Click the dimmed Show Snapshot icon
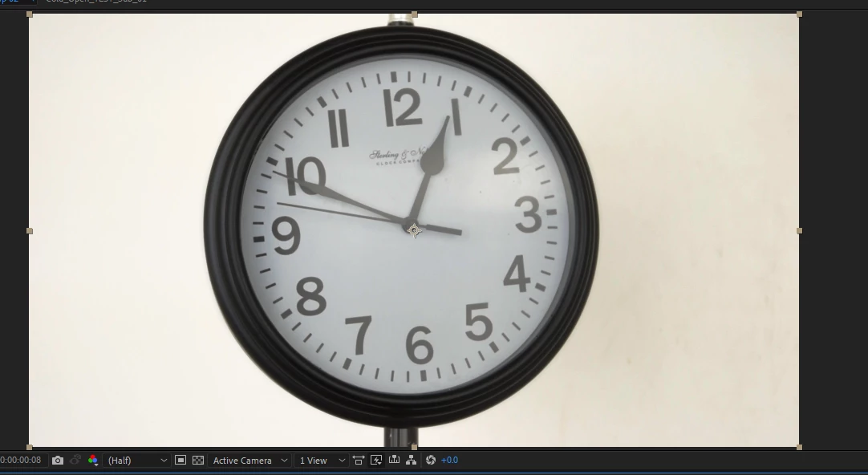This screenshot has height=475, width=868. pos(75,460)
